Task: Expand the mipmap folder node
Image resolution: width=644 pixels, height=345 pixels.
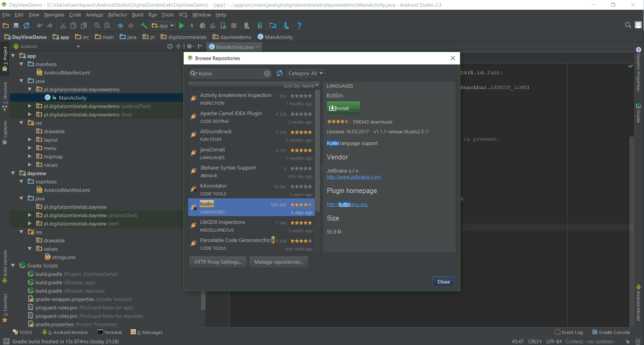Action: pyautogui.click(x=30, y=156)
